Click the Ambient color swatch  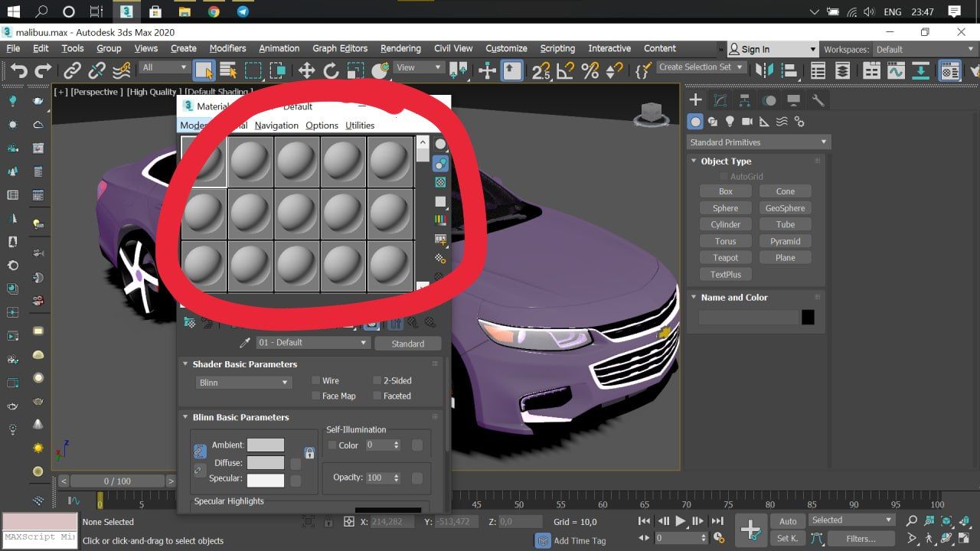[265, 445]
